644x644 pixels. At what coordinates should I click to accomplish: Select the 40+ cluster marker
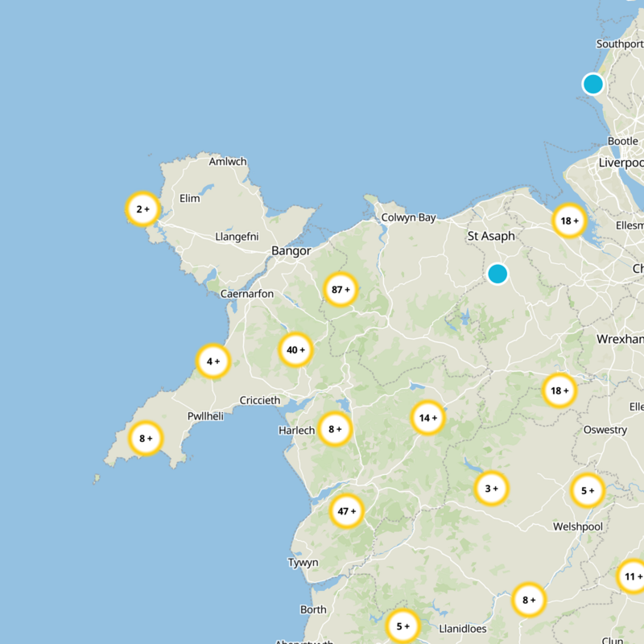[x=295, y=350]
